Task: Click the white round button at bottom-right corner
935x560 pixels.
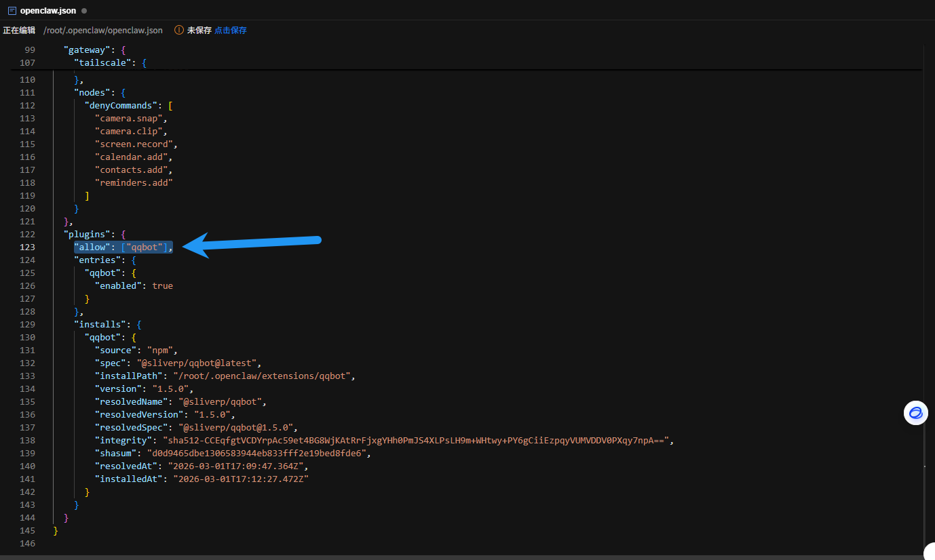Action: click(930, 552)
